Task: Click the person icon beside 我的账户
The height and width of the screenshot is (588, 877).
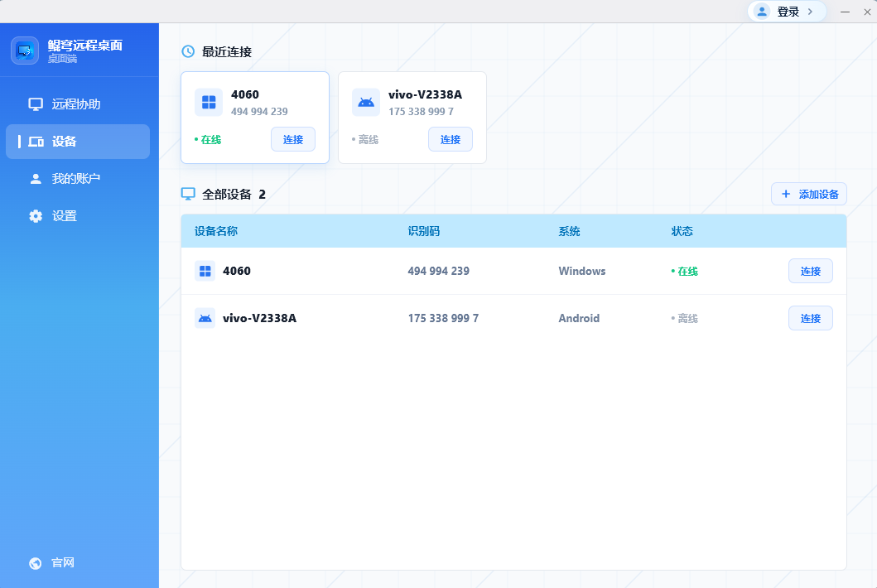Action: pos(36,179)
